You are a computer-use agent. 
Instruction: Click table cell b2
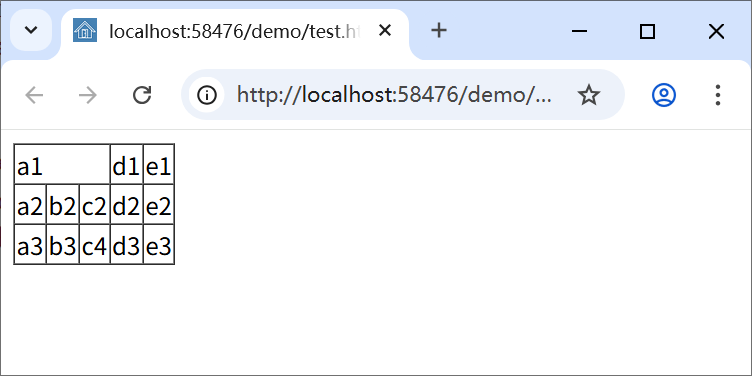pos(62,204)
